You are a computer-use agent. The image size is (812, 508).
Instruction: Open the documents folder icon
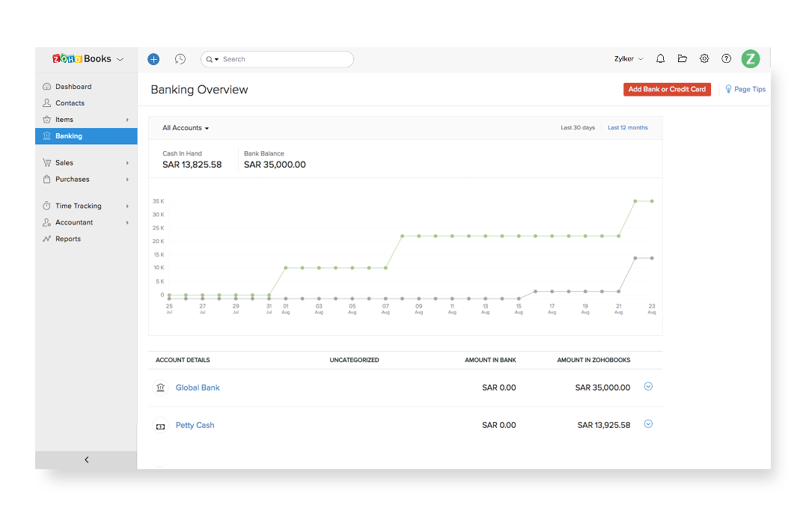click(683, 59)
